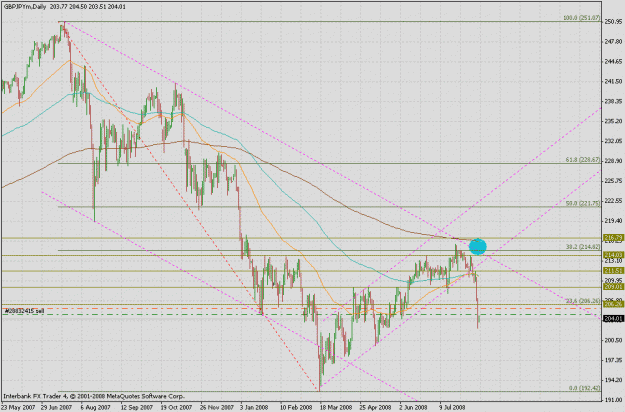Click the GBPJPYm,Daily chart title
This screenshot has width=625, height=412.
click(x=25, y=7)
